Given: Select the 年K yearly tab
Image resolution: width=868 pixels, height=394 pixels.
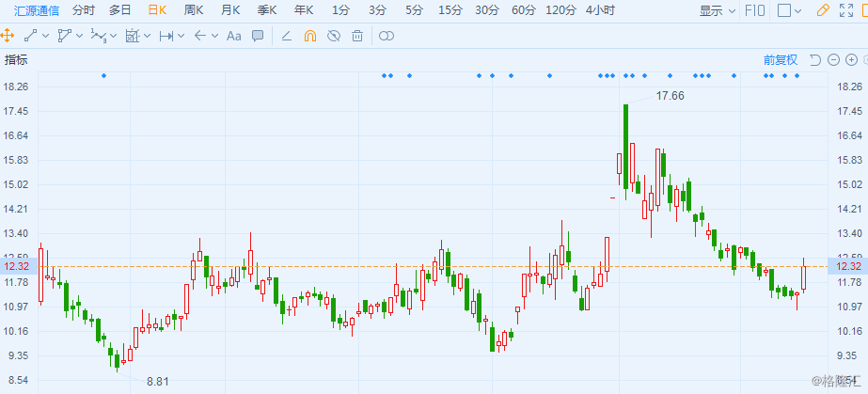Looking at the screenshot, I should (304, 10).
